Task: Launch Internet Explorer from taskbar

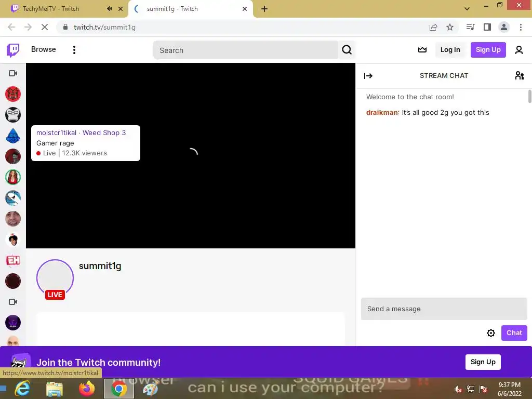Action: point(22,389)
